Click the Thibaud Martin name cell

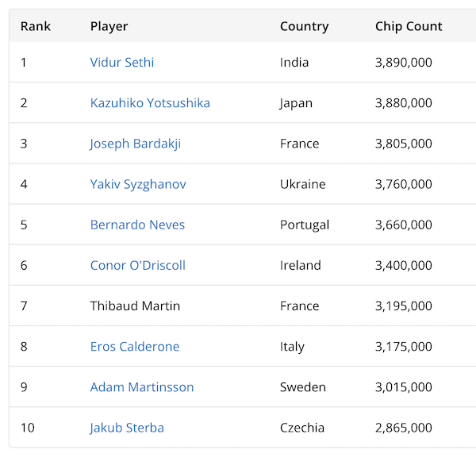135,306
